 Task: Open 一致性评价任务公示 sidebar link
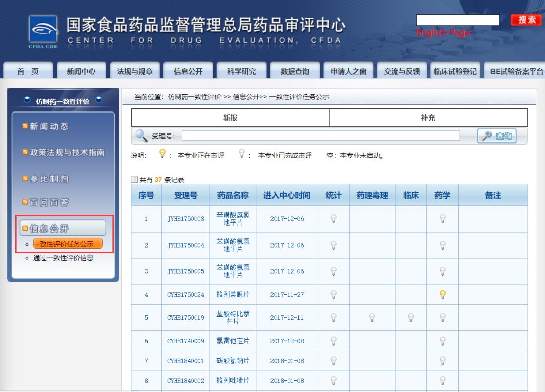click(68, 244)
